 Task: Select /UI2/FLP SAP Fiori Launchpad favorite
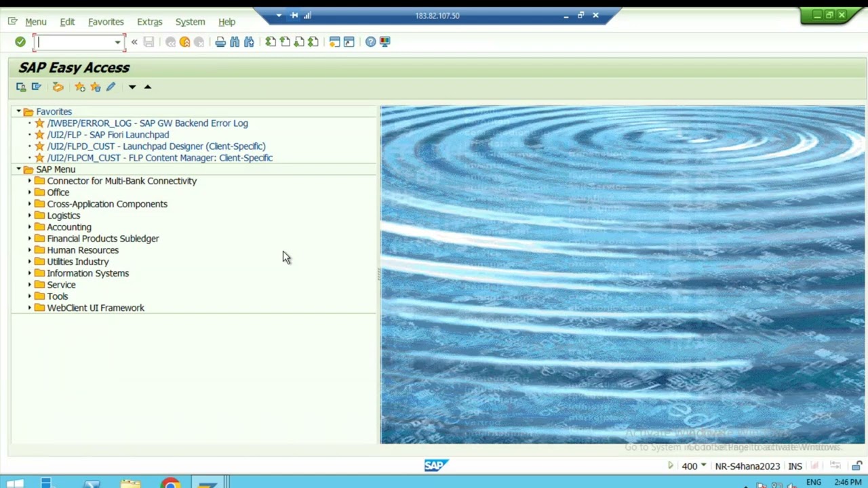coord(108,135)
